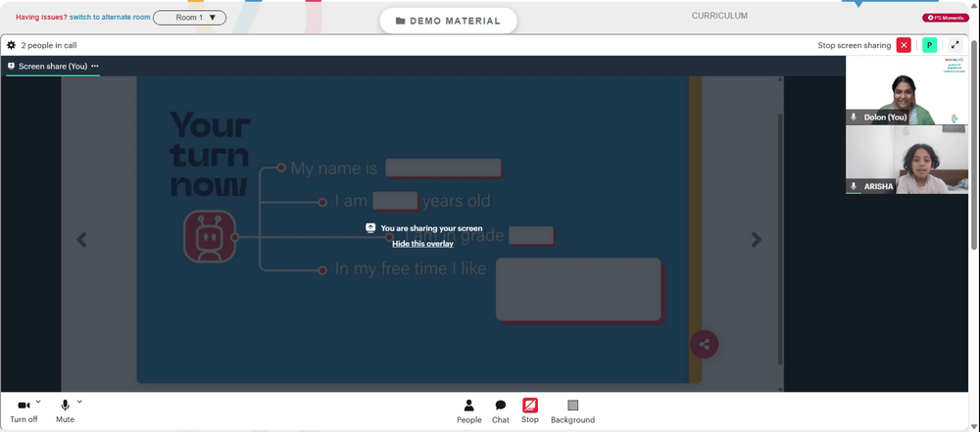Click ARISHA's microphone status icon
This screenshot has width=980, height=432.
tap(854, 186)
